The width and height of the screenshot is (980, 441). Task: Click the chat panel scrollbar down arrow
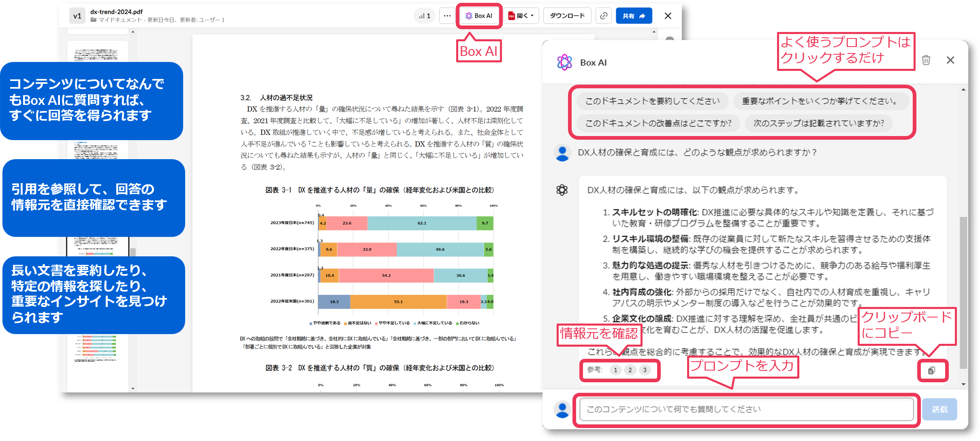(963, 384)
